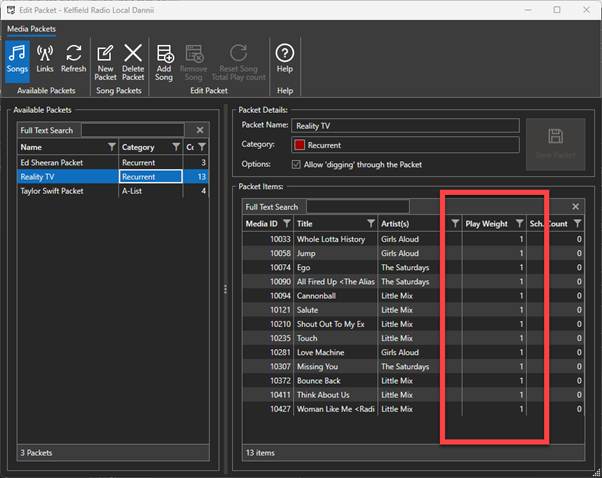Clear the Packet Items search with X
The height and width of the screenshot is (478, 602).
pyautogui.click(x=575, y=207)
